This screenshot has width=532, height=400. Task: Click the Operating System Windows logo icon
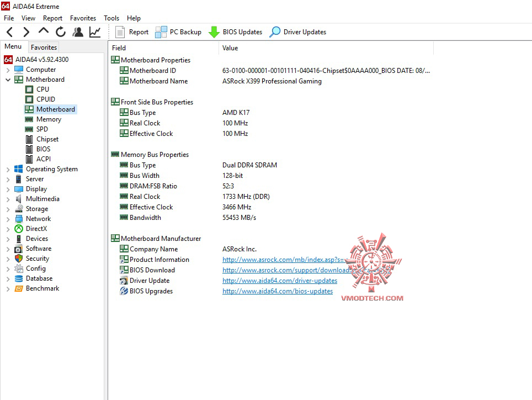[x=19, y=169]
